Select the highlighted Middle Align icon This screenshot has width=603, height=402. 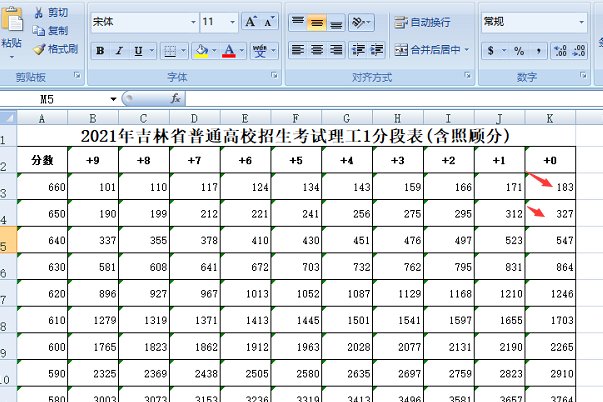(x=317, y=22)
